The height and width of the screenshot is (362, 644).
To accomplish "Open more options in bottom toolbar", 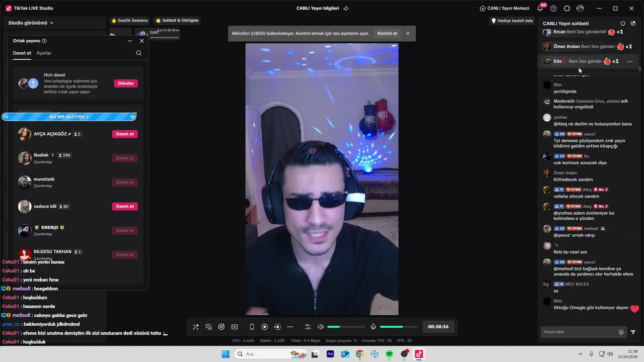I will (x=290, y=327).
